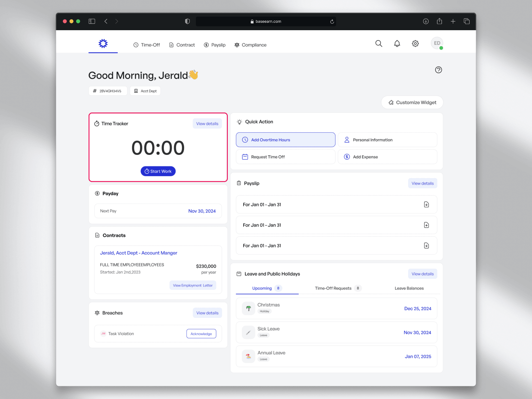Open the notifications bell
The width and height of the screenshot is (532, 399).
[x=397, y=44]
